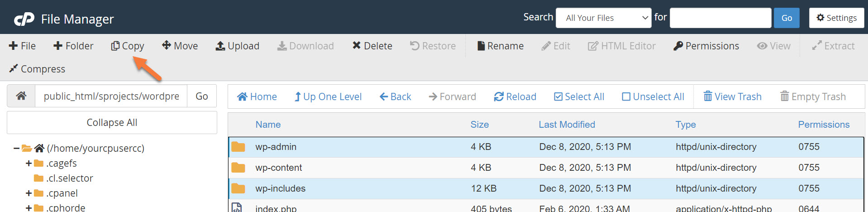Create a new folder with + Folder
The image size is (868, 212).
[x=73, y=46]
